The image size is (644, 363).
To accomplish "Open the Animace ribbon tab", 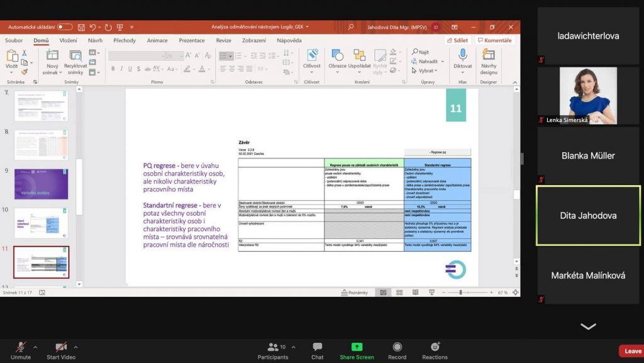I will click(157, 40).
